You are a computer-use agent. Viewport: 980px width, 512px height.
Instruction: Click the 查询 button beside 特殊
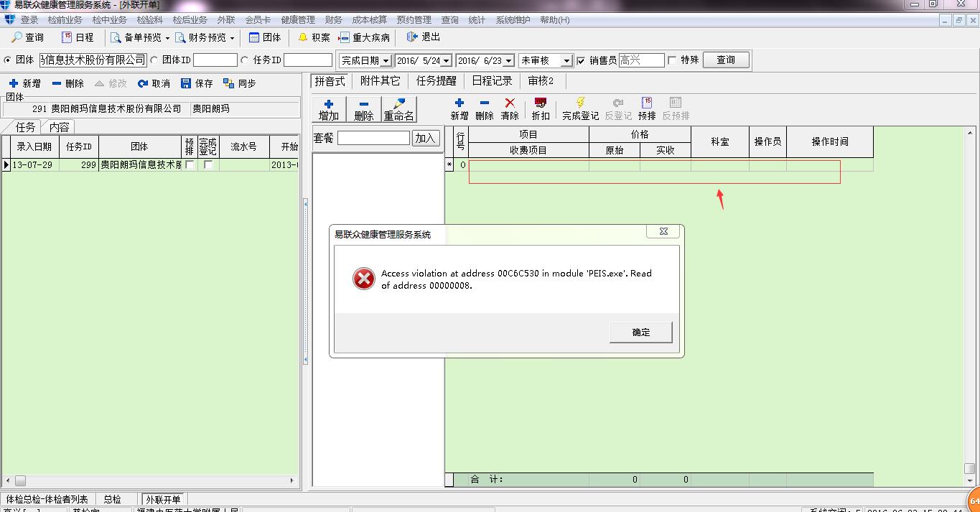(726, 60)
